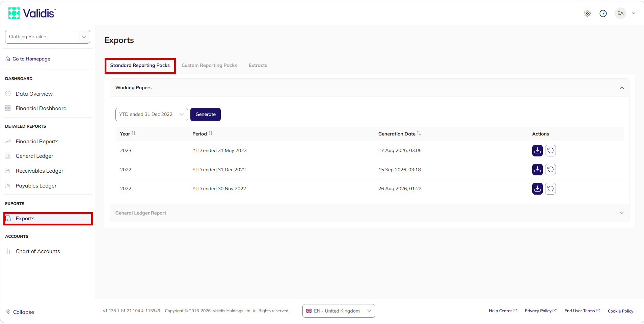
Task: Click the Financial Dashboard grid icon
Action: pyautogui.click(x=8, y=108)
